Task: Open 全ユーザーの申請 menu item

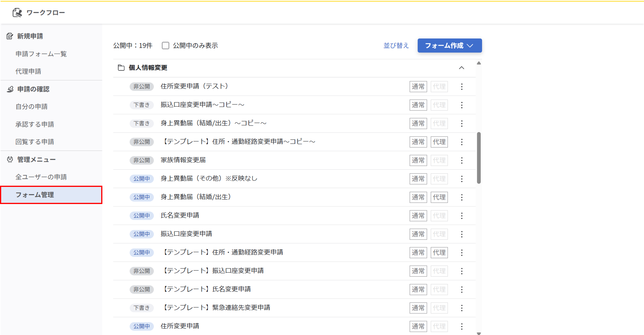Action: (x=41, y=177)
